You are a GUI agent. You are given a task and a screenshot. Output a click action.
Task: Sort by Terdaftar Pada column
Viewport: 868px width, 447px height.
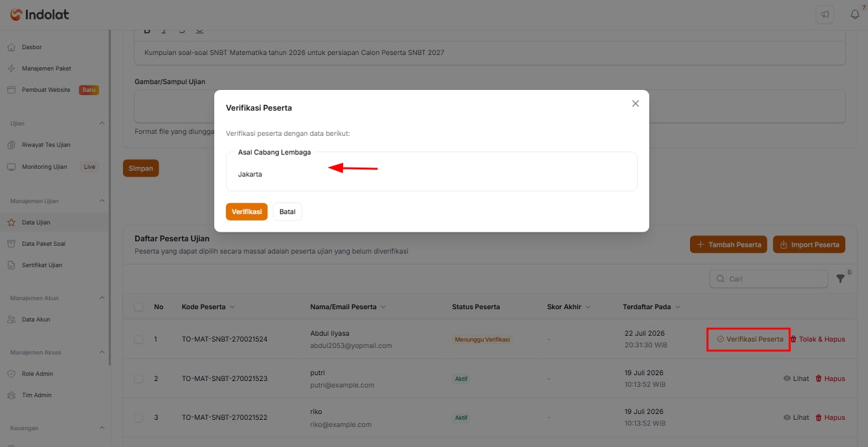[652, 307]
